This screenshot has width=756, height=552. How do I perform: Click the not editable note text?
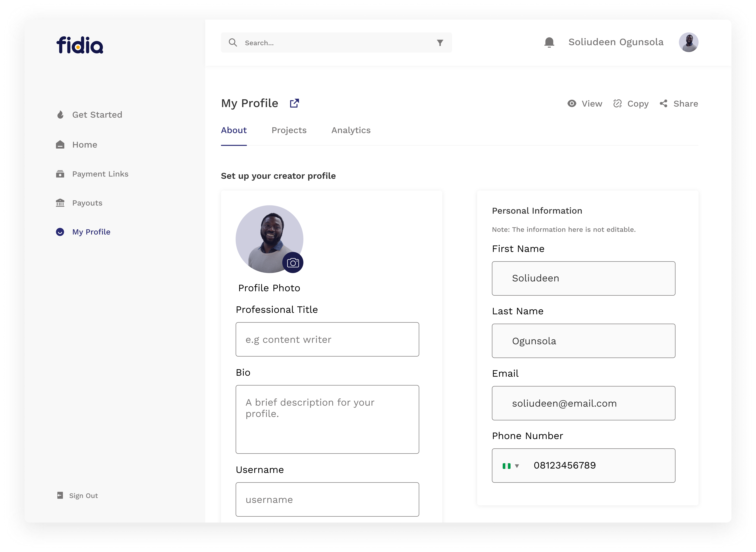pyautogui.click(x=564, y=230)
